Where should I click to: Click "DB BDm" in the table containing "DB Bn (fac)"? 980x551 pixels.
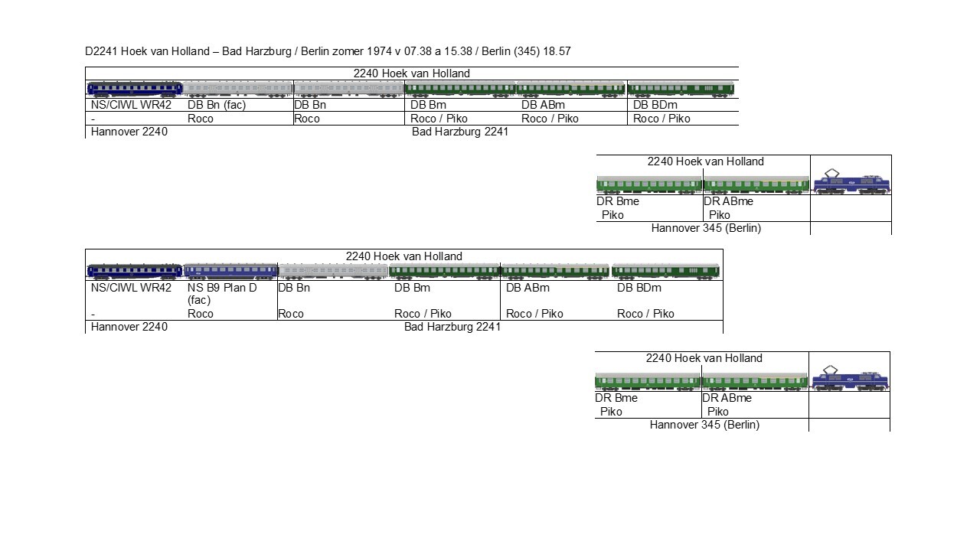655,105
